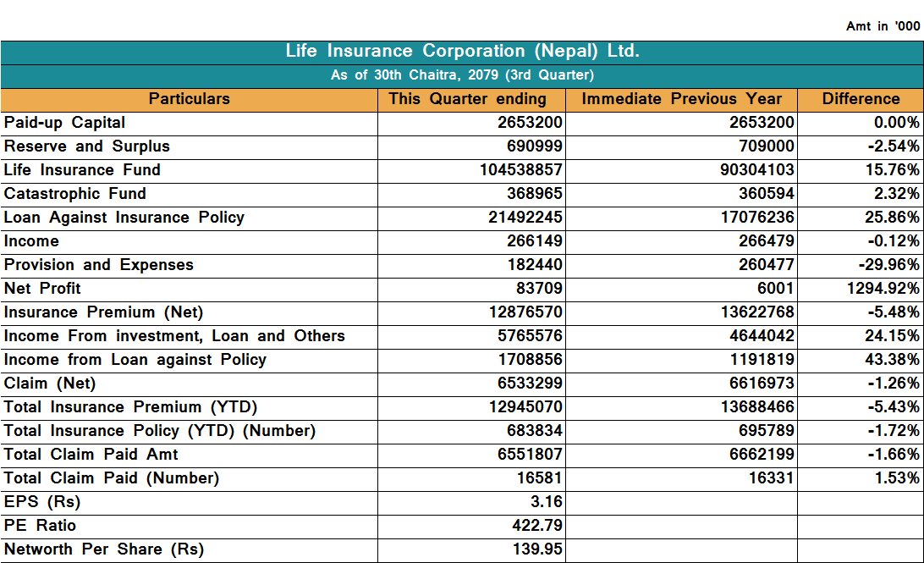This screenshot has width=924, height=563.
Task: Click previous year Reserve value 709000
Action: [767, 146]
